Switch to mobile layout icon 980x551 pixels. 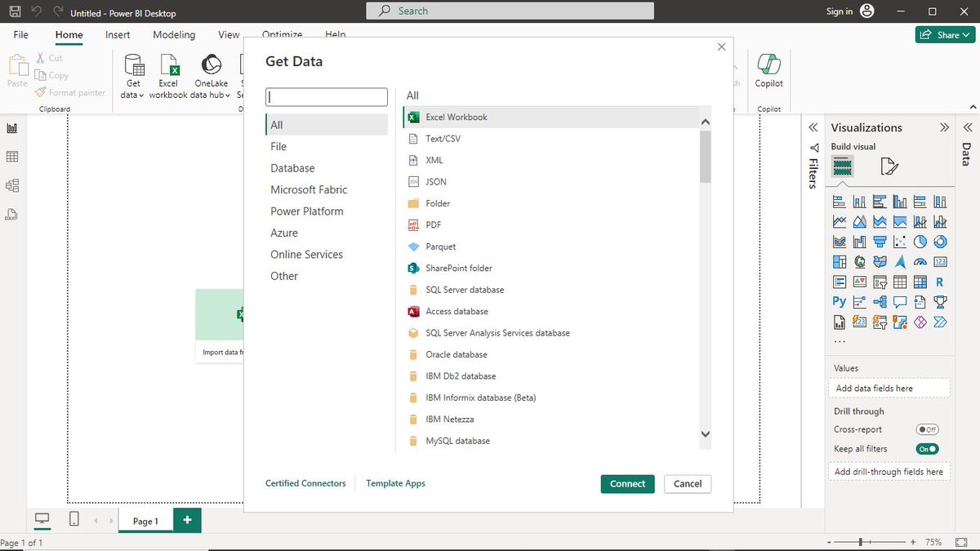pyautogui.click(x=73, y=519)
